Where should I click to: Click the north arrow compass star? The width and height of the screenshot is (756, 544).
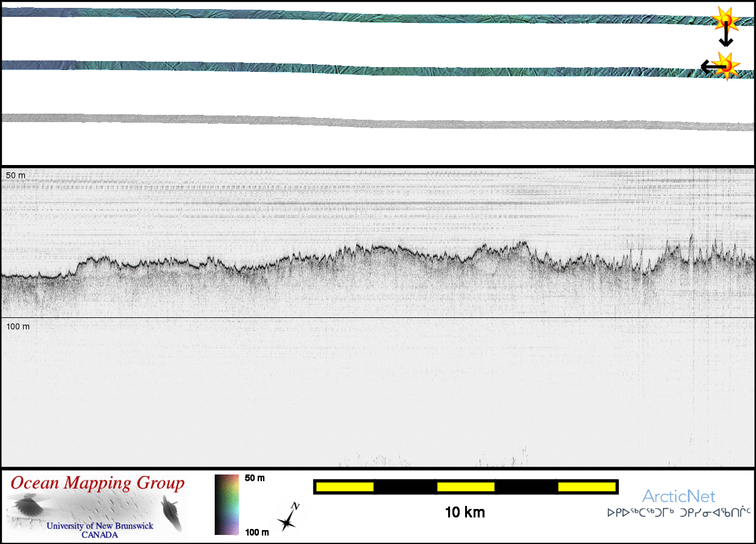click(289, 517)
